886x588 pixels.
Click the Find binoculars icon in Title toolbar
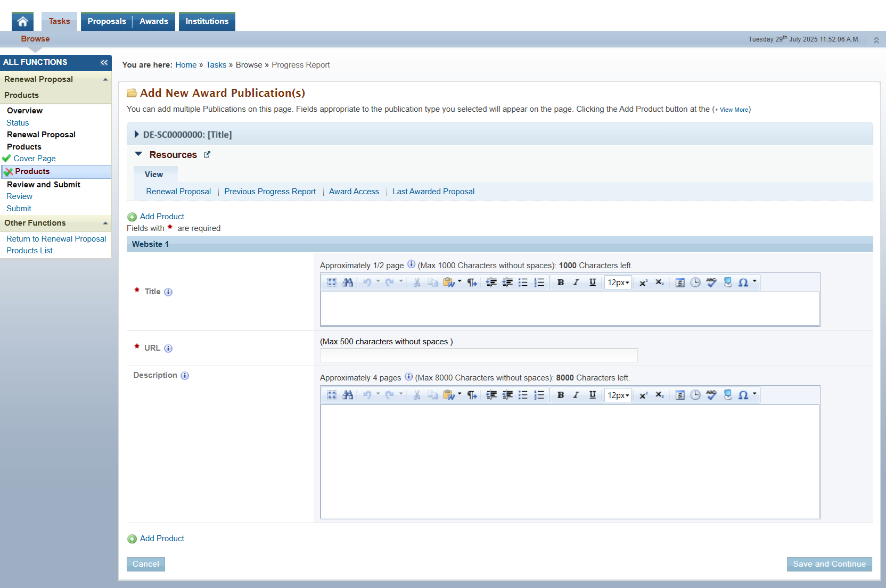pyautogui.click(x=348, y=283)
